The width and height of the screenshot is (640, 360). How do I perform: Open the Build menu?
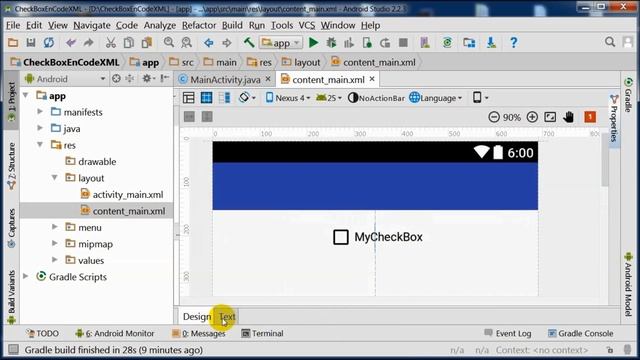point(232,25)
